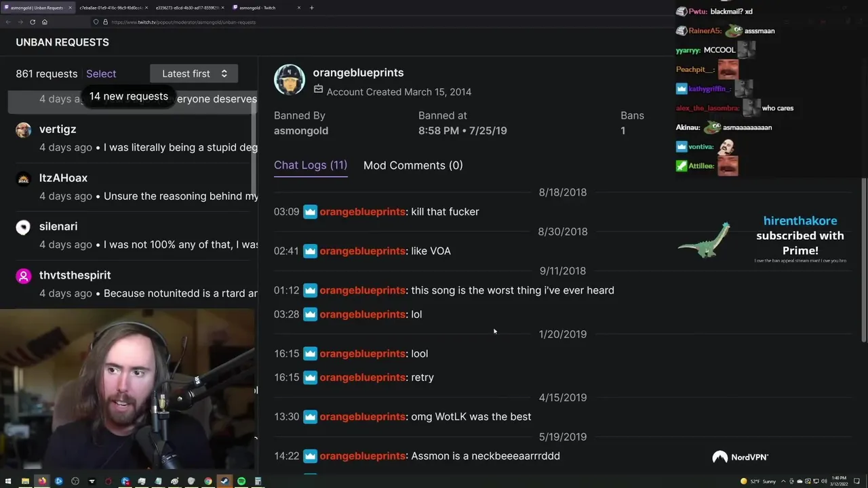The width and height of the screenshot is (868, 488).
Task: Click Prime crown badge on 'like VOA' message
Action: tap(310, 251)
